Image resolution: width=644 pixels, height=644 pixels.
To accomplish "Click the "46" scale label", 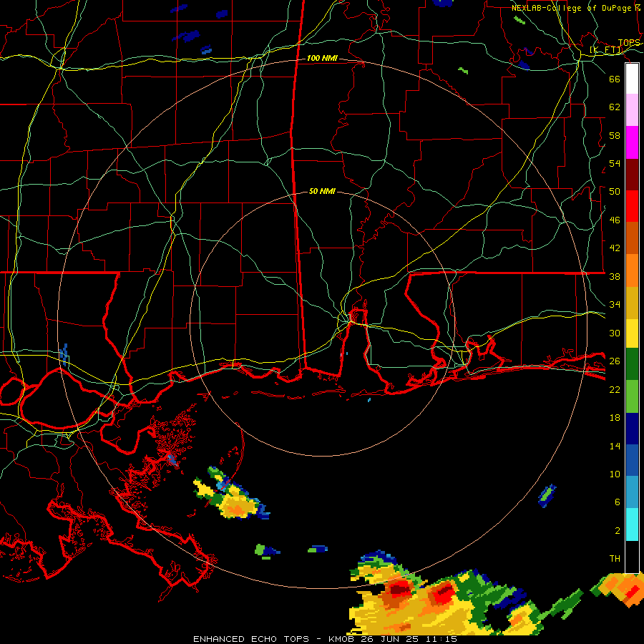I will coord(615,220).
